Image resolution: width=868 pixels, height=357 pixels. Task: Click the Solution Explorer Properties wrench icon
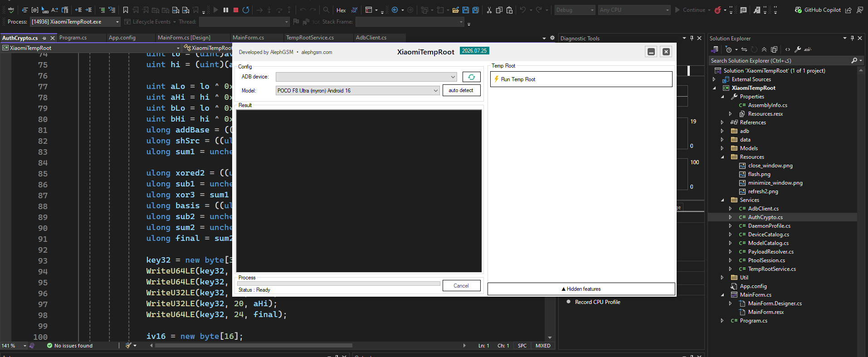[798, 49]
